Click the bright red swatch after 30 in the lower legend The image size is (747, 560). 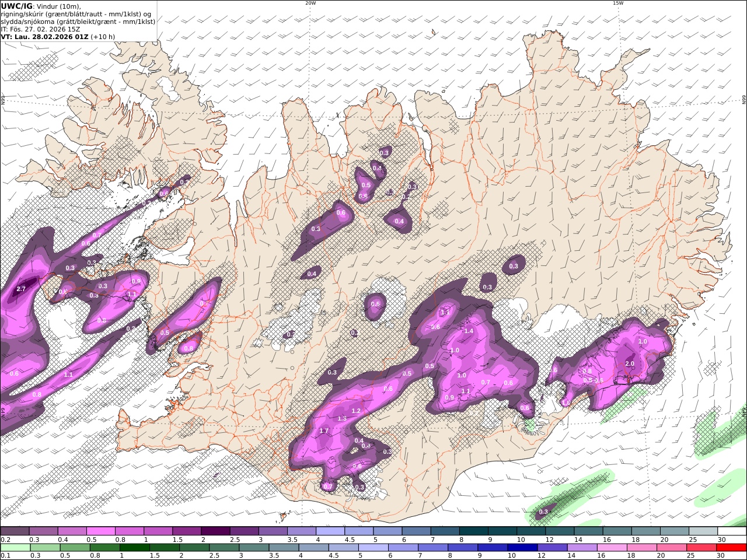coord(731,548)
